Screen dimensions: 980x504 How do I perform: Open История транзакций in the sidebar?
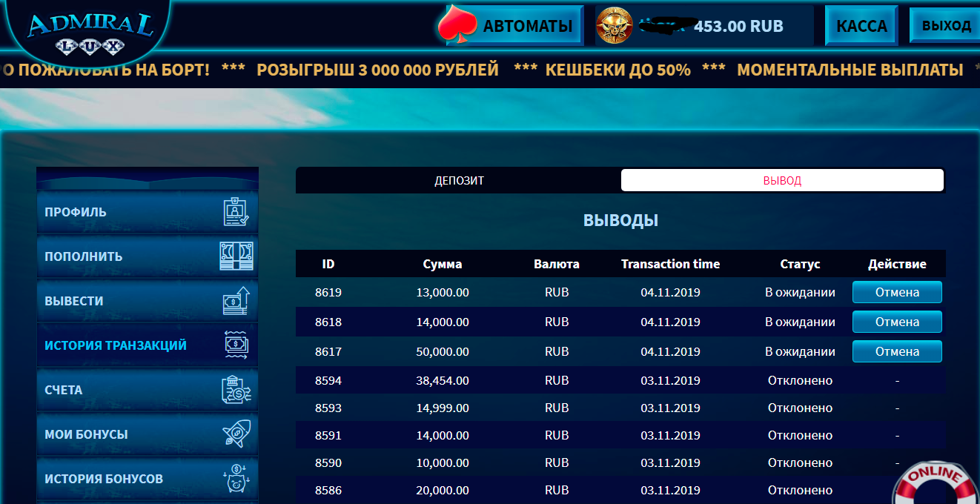[x=148, y=345]
